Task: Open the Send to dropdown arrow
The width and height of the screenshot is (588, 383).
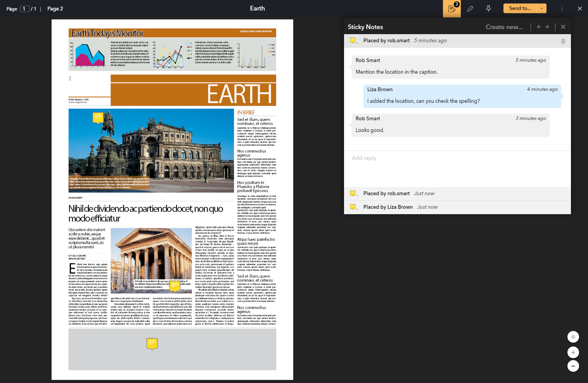Action: [x=541, y=8]
